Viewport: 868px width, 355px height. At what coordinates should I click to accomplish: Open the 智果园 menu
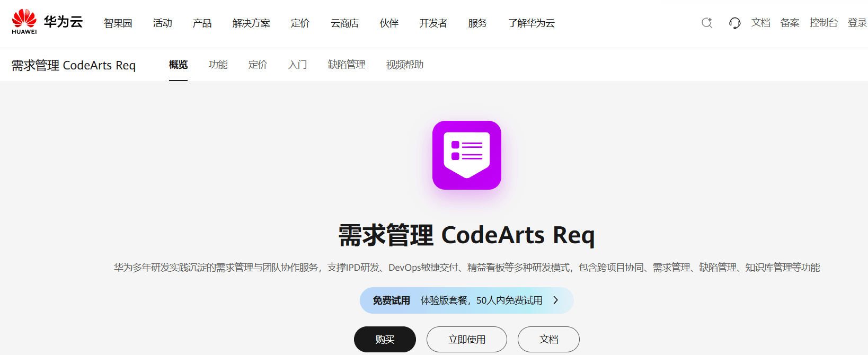118,23
